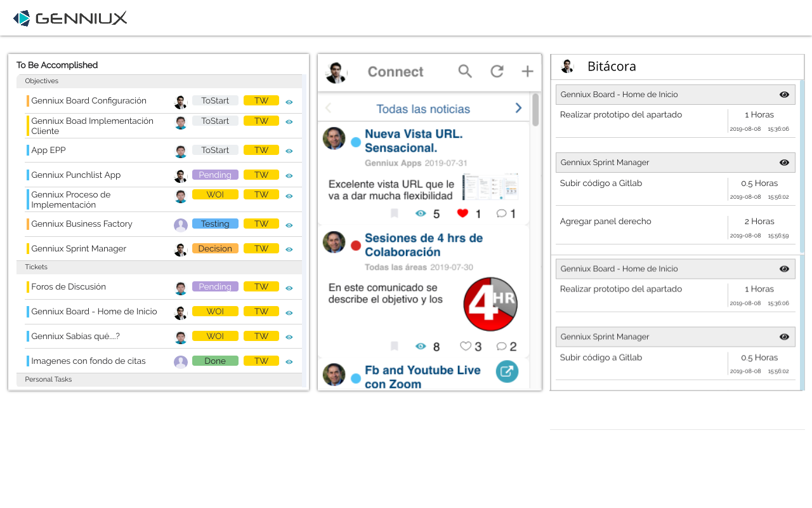This screenshot has height=508, width=812.
Task: Click TW tag on Genniux Sabias qué row
Action: tap(261, 336)
